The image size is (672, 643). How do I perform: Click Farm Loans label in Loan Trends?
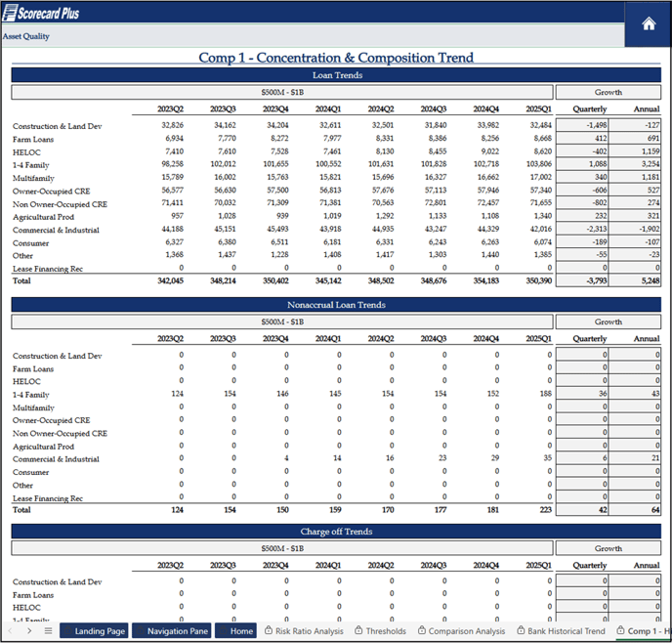click(33, 140)
